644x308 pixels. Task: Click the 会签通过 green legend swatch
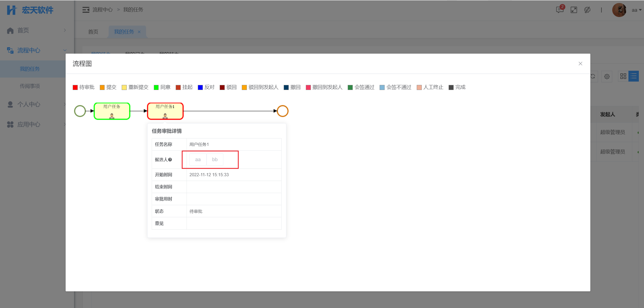coord(350,87)
